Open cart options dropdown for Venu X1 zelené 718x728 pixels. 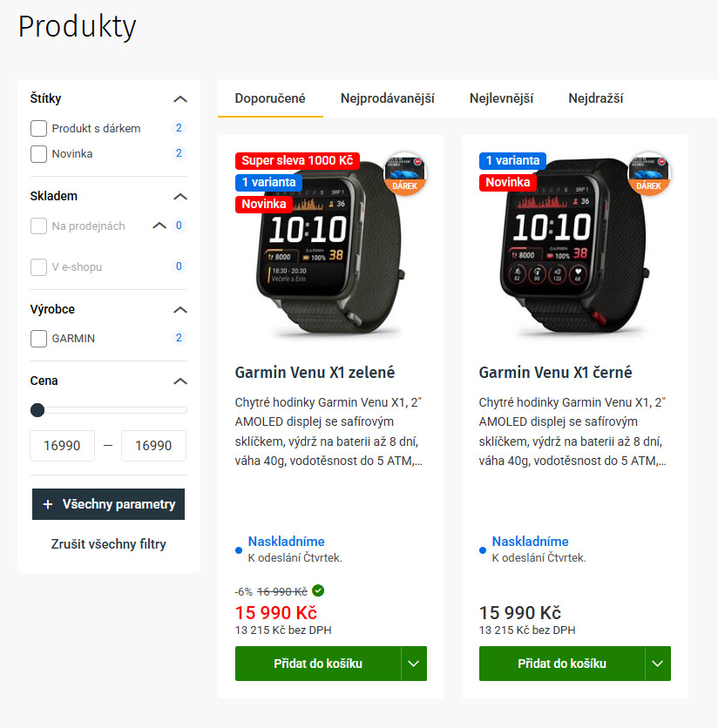414,664
